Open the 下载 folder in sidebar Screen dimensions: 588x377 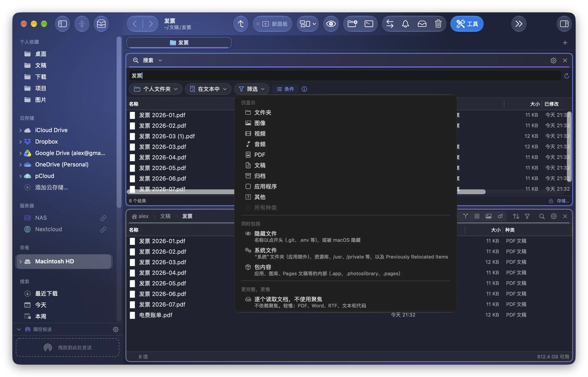41,77
